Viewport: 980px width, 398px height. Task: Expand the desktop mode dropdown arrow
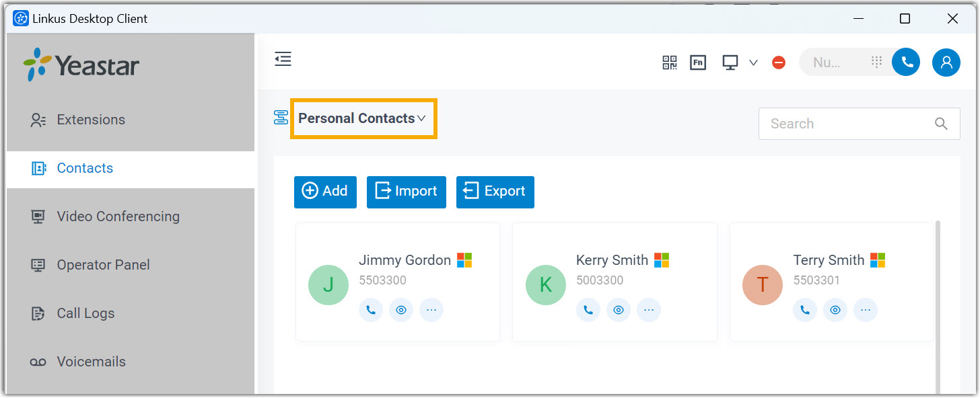point(754,63)
